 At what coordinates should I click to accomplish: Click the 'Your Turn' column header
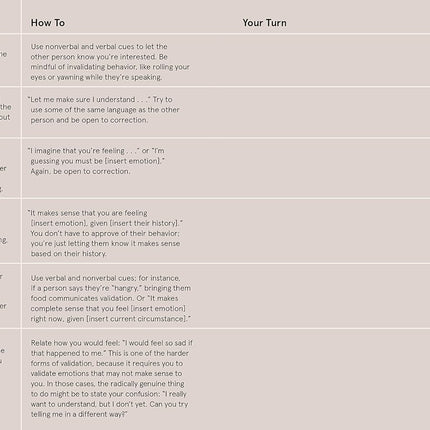[264, 23]
